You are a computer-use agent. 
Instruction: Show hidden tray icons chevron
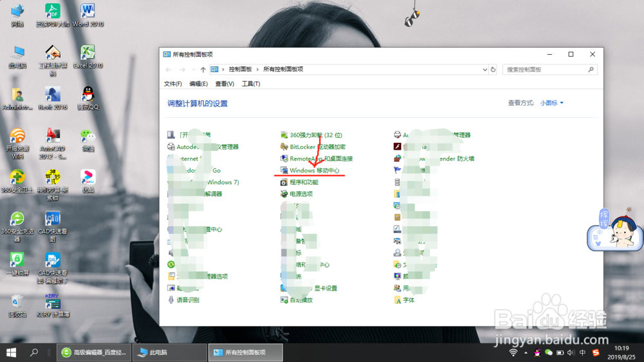click(526, 352)
